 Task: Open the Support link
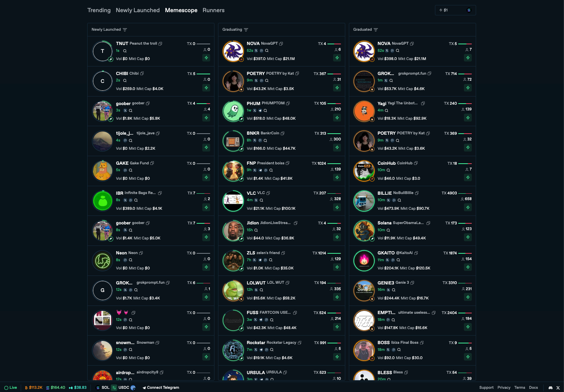(486, 388)
